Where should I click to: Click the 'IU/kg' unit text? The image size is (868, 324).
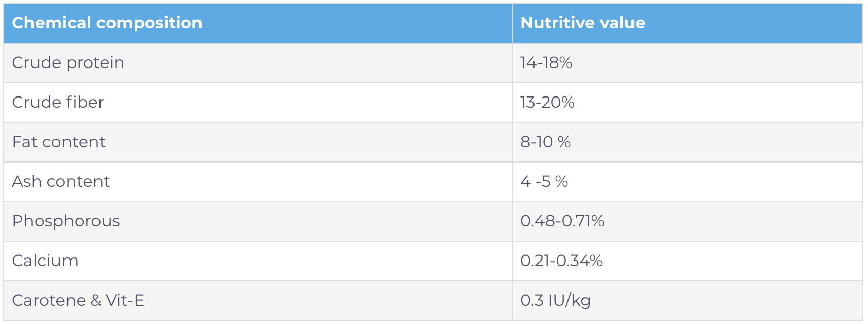tap(570, 300)
